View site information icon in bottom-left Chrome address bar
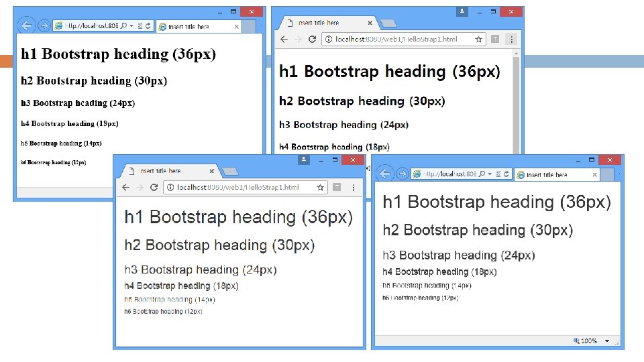This screenshot has height=362, width=644. point(170,187)
